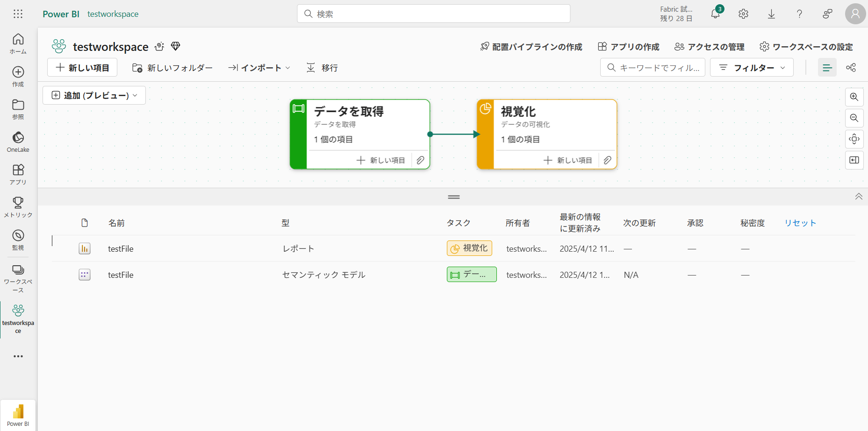Open Create in the left nav
Screen dimensions: 868x431
coord(18,77)
